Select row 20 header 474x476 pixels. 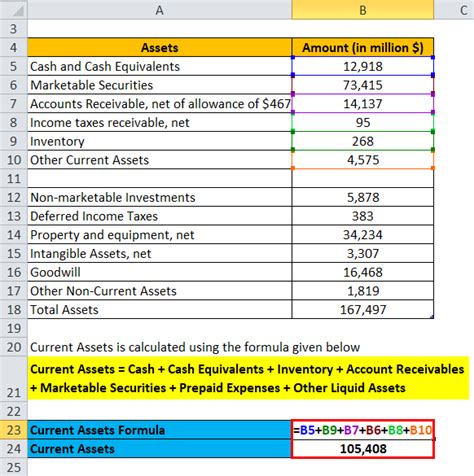click(14, 347)
